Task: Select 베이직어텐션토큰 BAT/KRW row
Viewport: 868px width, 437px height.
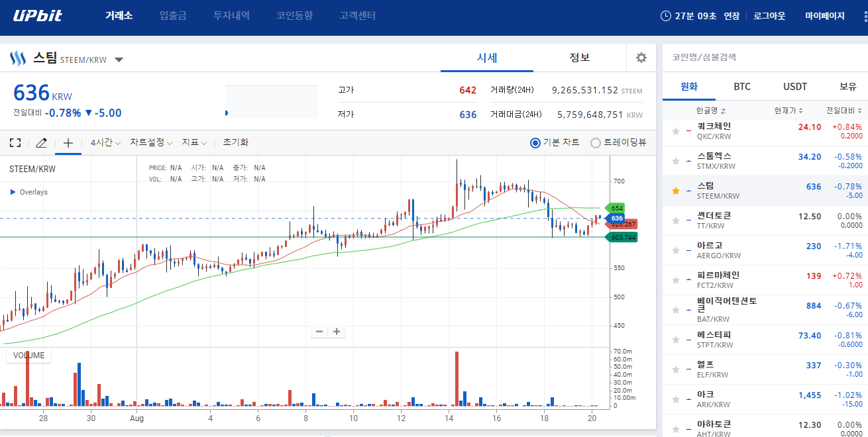Action: (765, 310)
